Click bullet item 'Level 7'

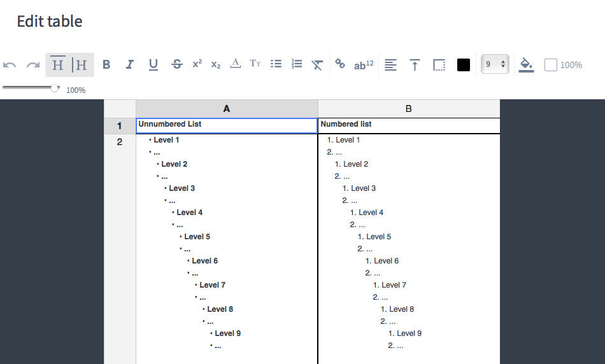click(213, 285)
